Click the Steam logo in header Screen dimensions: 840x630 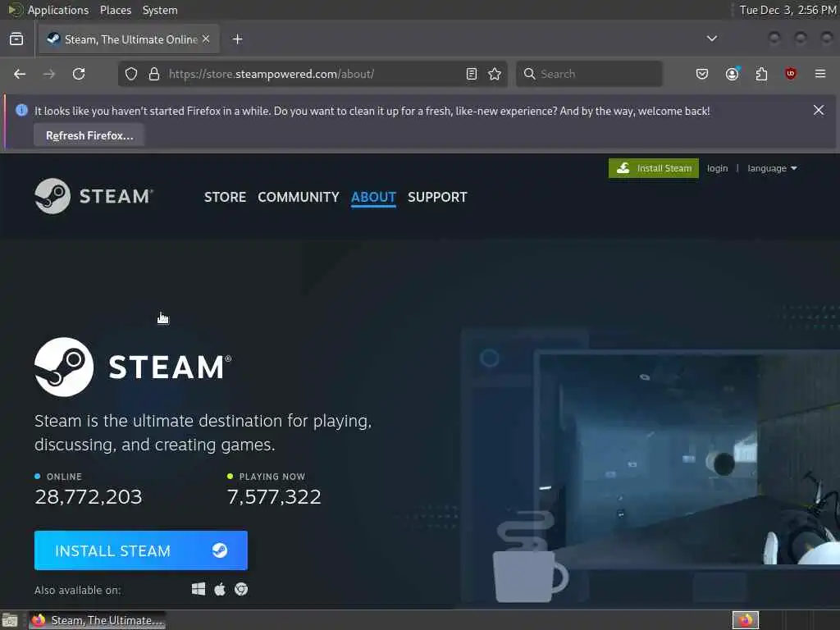pyautogui.click(x=94, y=196)
